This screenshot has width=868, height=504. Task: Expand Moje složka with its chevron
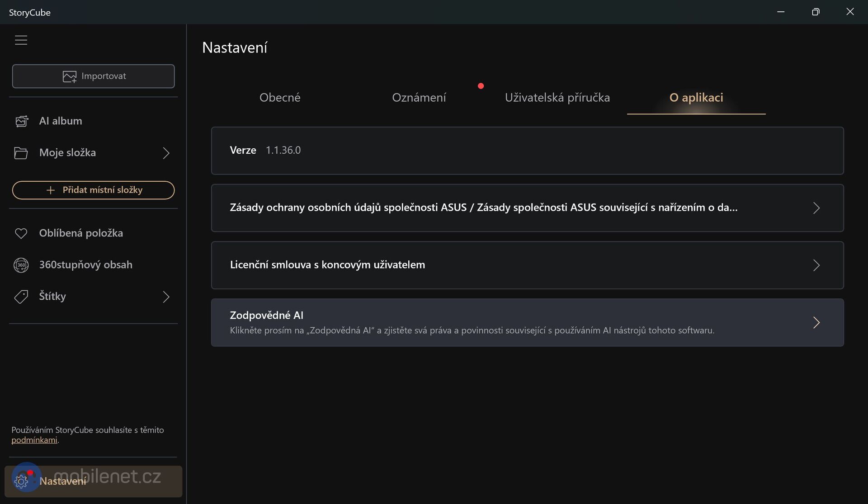(166, 153)
